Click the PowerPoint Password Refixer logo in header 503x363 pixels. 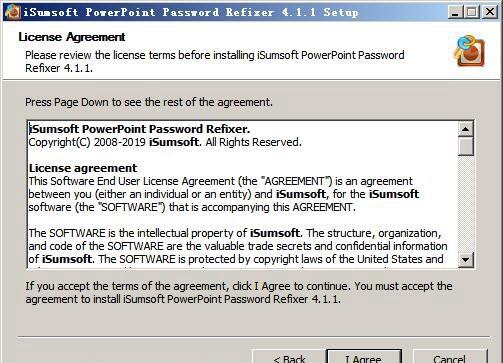click(x=469, y=51)
